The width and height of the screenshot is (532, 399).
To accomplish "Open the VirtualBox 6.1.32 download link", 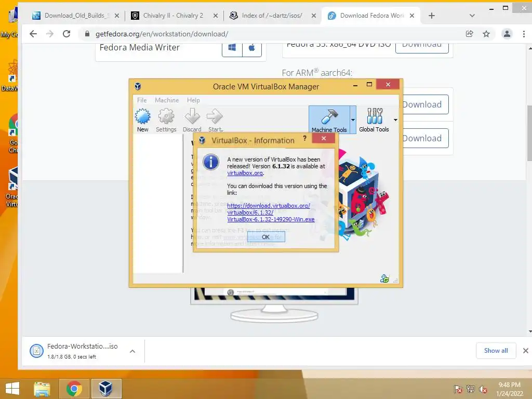I will [271, 212].
